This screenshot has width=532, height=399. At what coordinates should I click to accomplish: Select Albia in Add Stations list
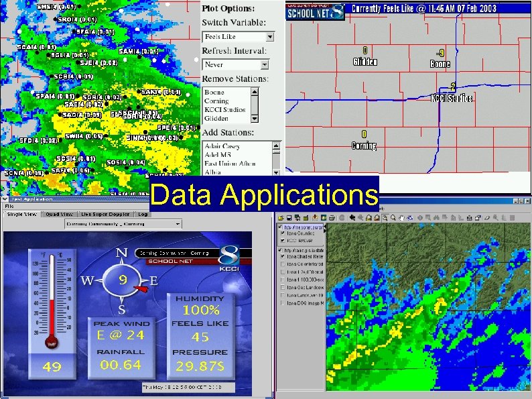pos(212,172)
